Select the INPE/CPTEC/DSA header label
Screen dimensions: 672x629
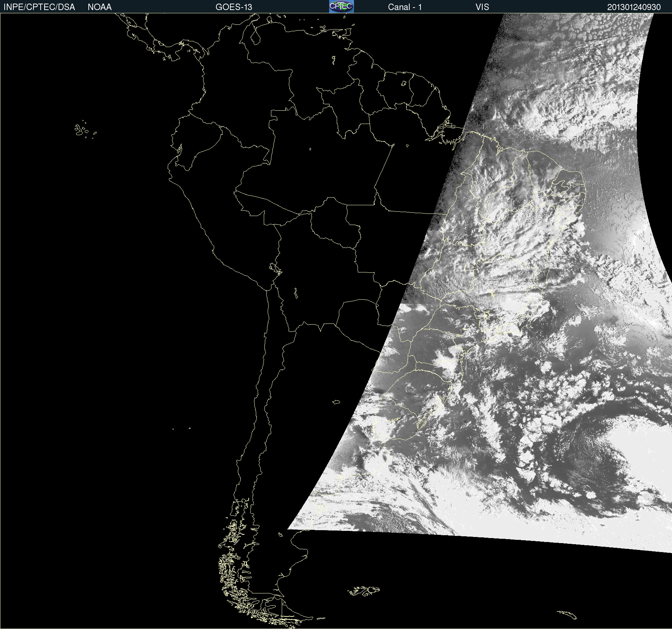pyautogui.click(x=39, y=7)
